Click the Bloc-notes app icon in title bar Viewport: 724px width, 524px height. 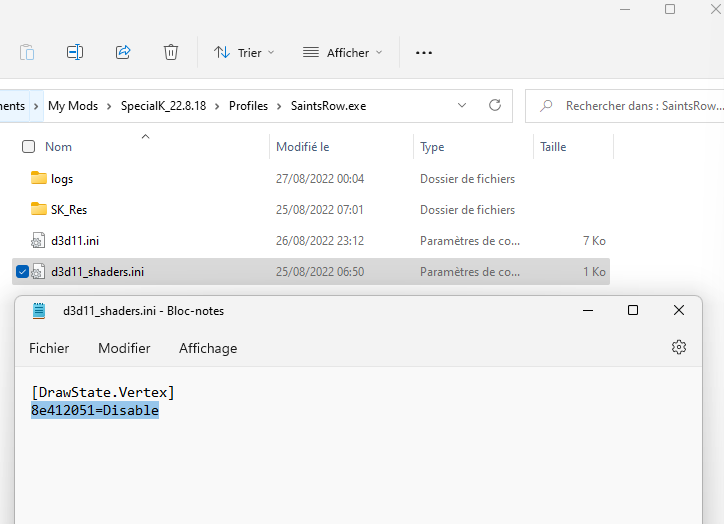pos(39,311)
